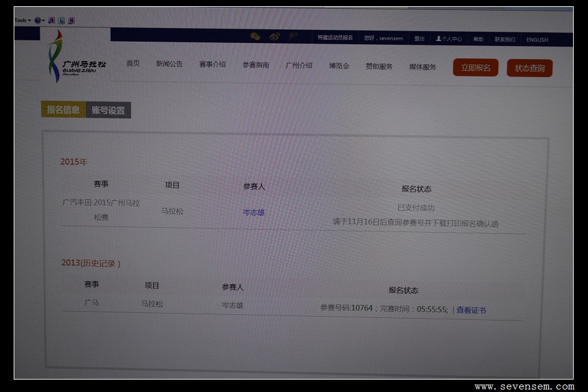Click 广马 event cell in 2013 row
This screenshot has height=392, width=588.
click(91, 302)
